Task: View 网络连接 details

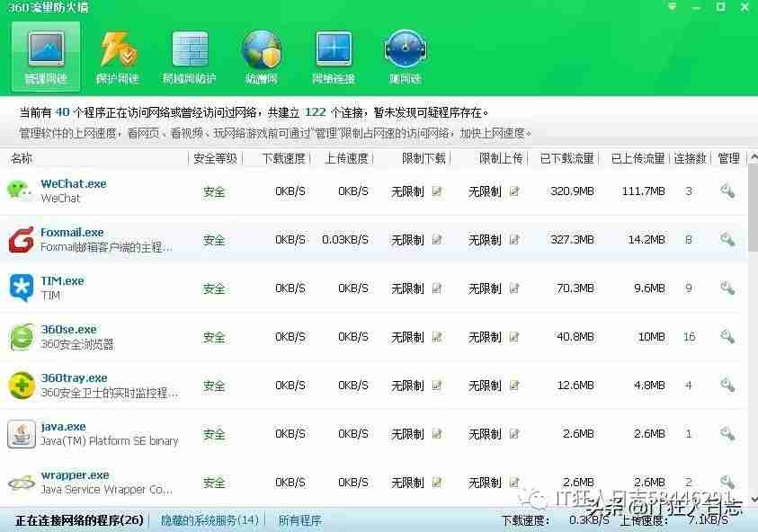Action: [x=333, y=54]
